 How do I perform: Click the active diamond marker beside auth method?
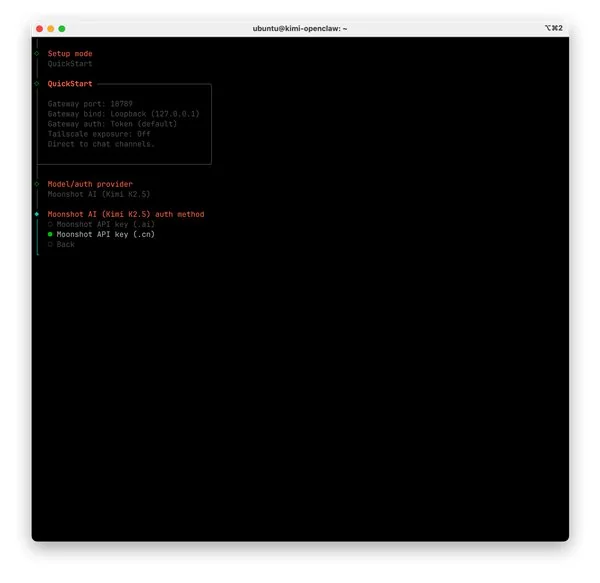[37, 214]
